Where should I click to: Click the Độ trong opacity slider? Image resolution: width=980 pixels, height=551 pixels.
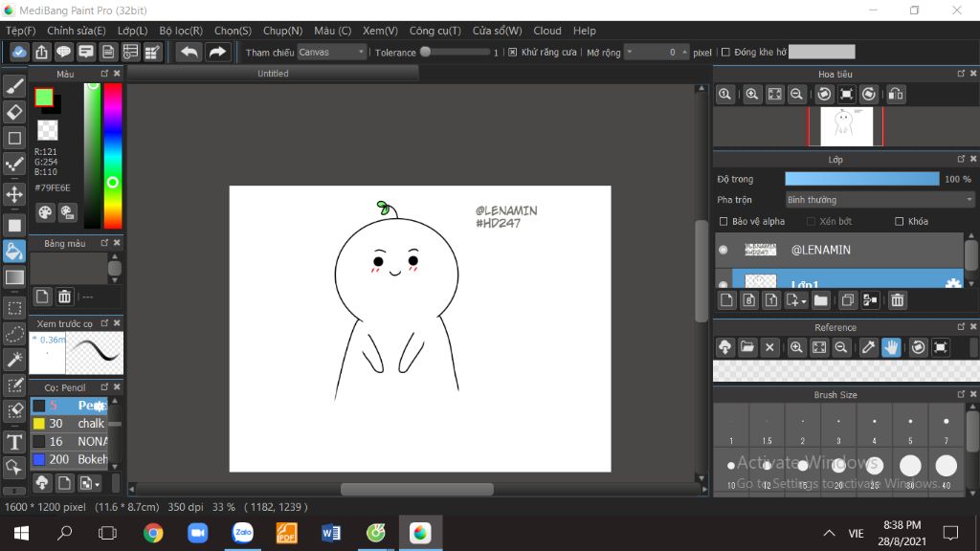[862, 179]
